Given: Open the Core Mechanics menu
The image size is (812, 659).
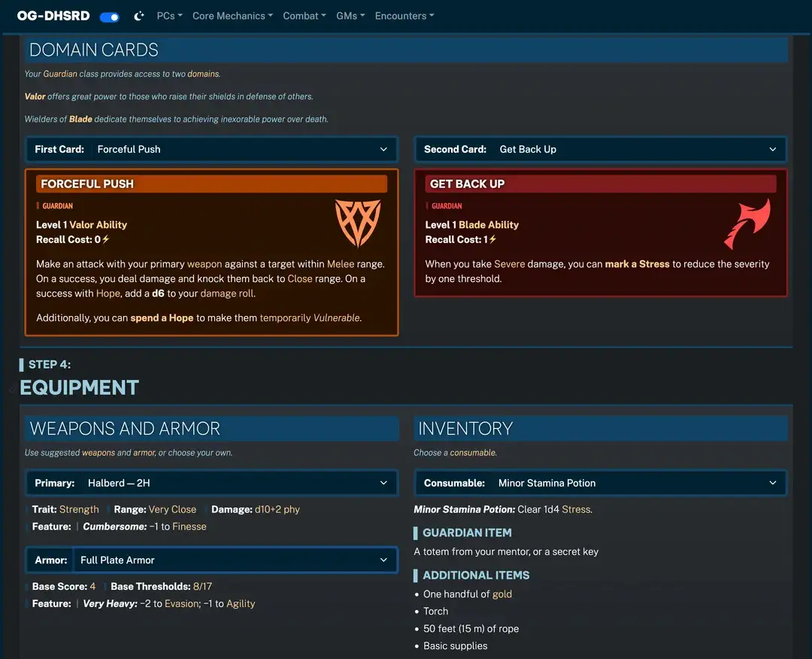Looking at the screenshot, I should [x=232, y=16].
